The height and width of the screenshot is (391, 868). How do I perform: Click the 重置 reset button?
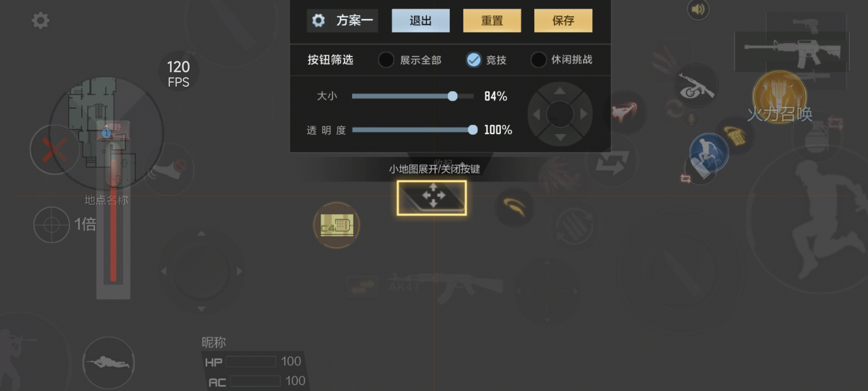492,21
